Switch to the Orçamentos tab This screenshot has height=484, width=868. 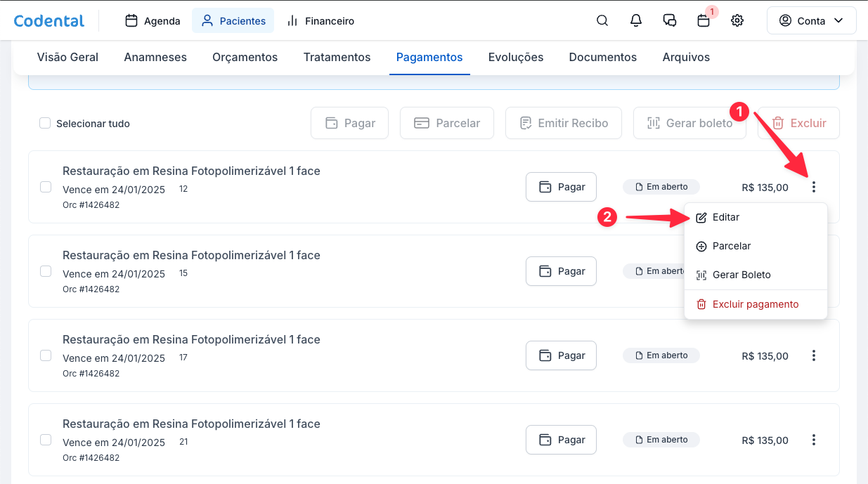click(245, 58)
